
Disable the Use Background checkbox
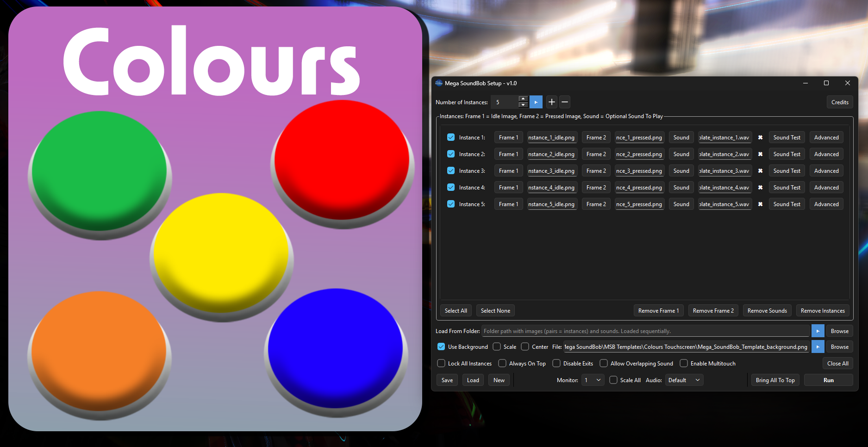tap(441, 347)
